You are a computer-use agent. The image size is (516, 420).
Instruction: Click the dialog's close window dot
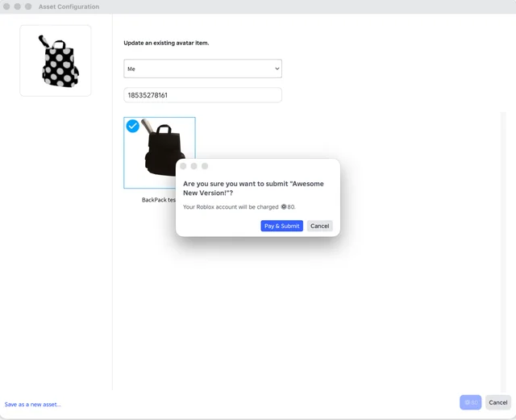tap(183, 166)
